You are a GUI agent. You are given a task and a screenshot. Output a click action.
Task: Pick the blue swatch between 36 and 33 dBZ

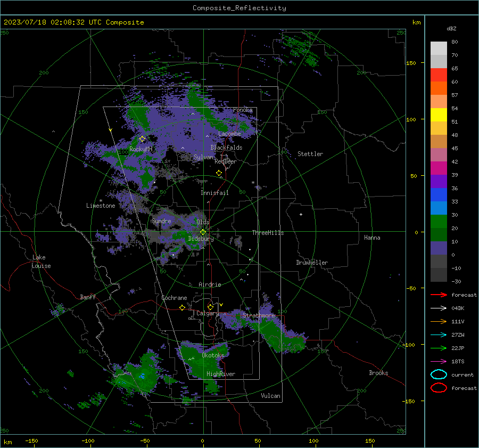coord(439,194)
